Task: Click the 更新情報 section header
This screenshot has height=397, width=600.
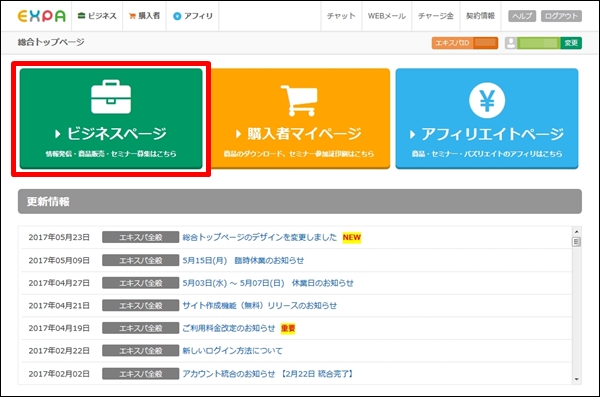Action: tap(300, 201)
